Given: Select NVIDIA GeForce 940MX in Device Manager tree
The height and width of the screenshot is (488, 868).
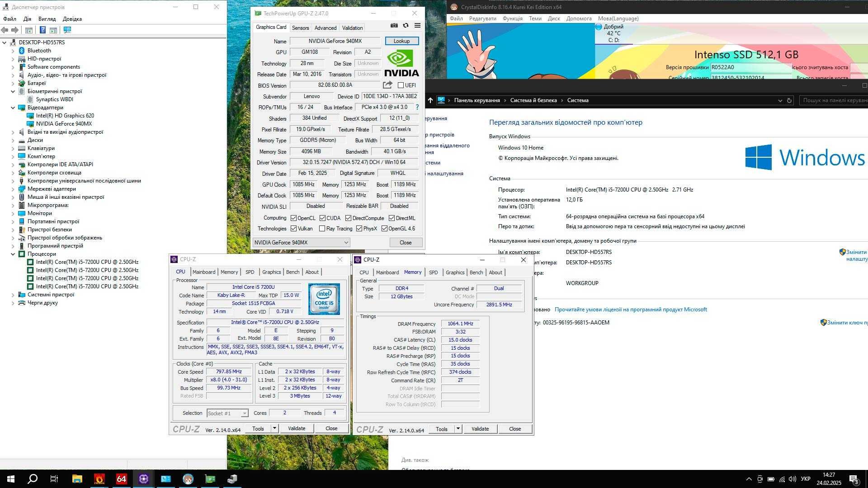Looking at the screenshot, I should 64,124.
